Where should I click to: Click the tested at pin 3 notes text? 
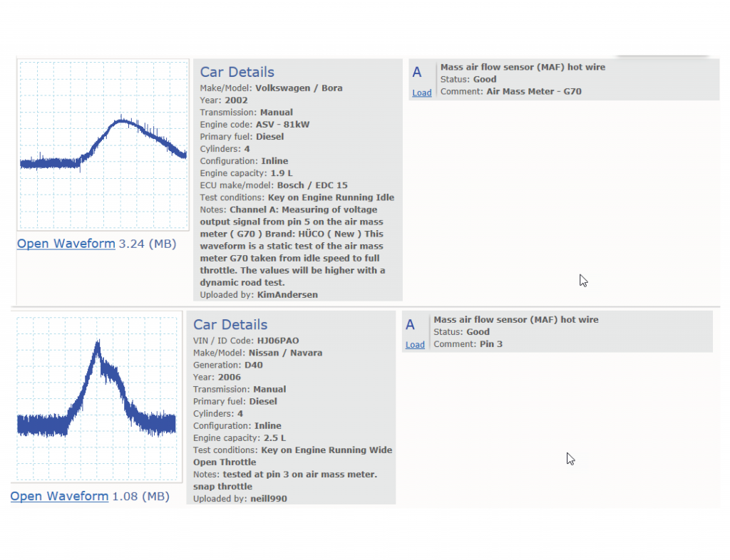tap(285, 480)
